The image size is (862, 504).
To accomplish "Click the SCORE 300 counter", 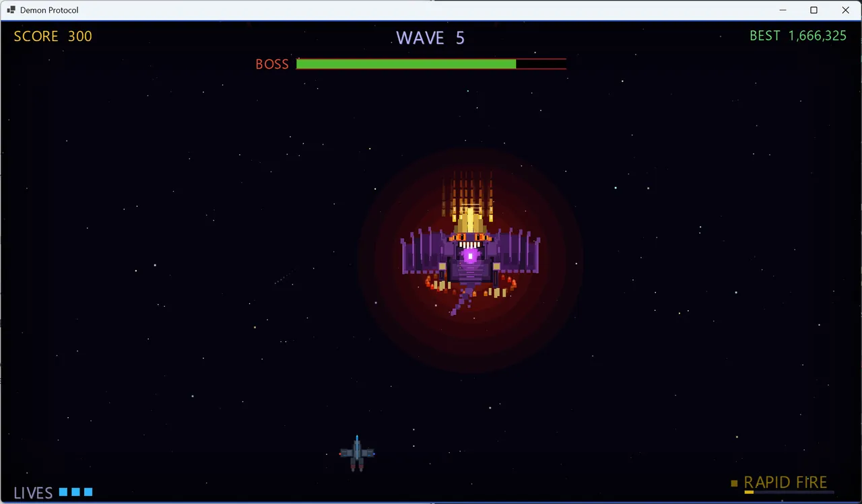I will tap(53, 36).
